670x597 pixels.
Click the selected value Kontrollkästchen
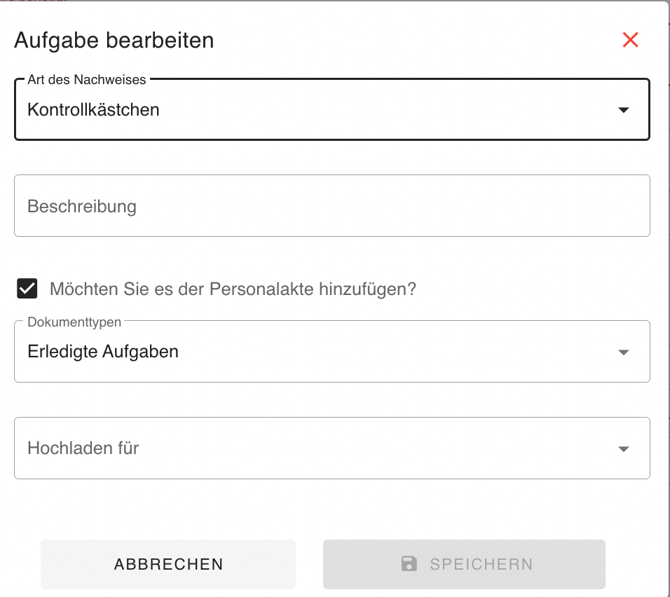(x=93, y=110)
